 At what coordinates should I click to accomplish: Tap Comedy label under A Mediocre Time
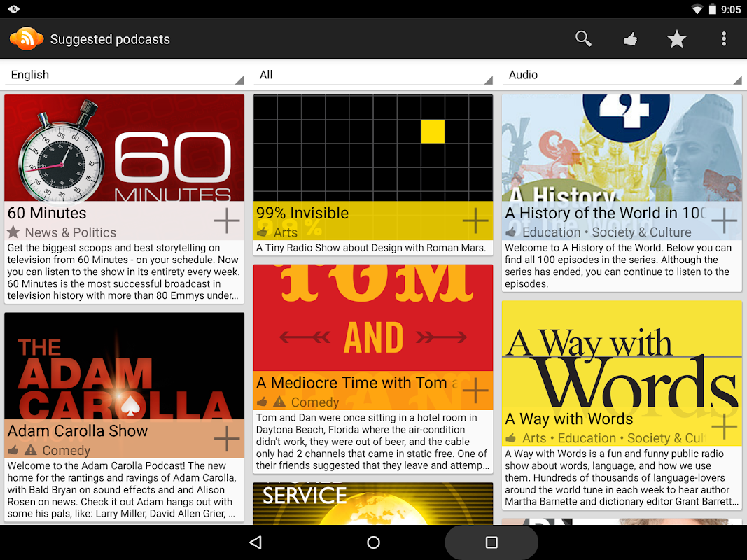[x=315, y=402]
